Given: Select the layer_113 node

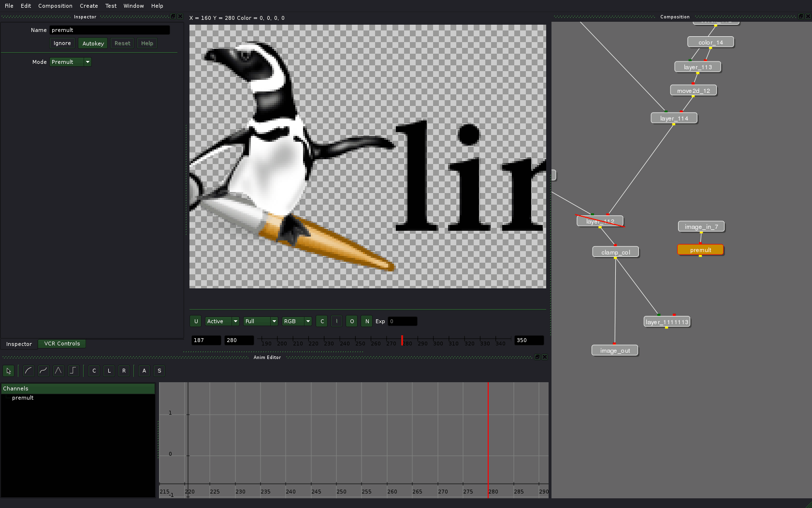Looking at the screenshot, I should click(x=698, y=67).
